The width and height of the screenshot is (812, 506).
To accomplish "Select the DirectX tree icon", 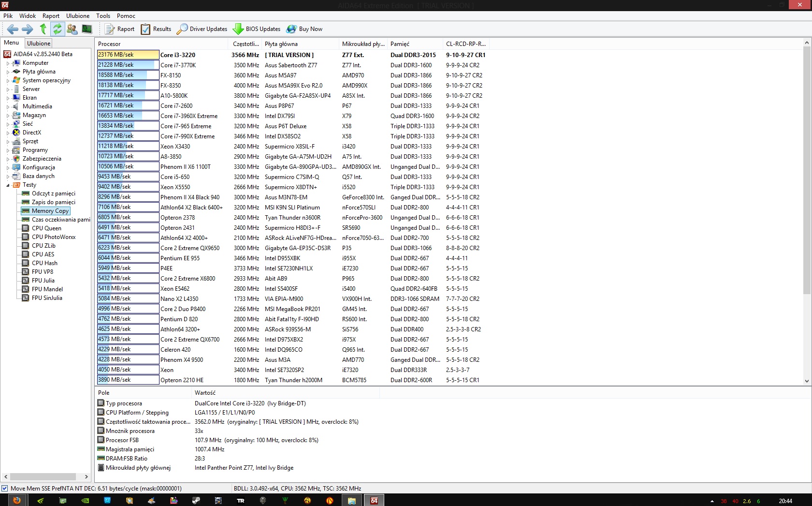I will click(16, 133).
